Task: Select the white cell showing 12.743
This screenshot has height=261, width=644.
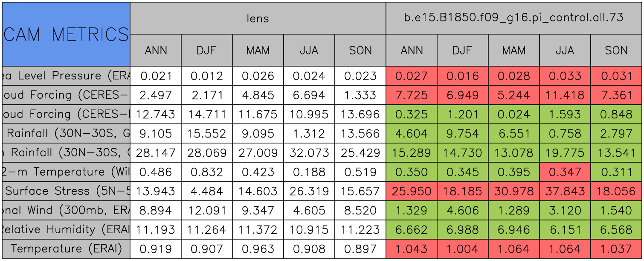Action: [x=156, y=114]
